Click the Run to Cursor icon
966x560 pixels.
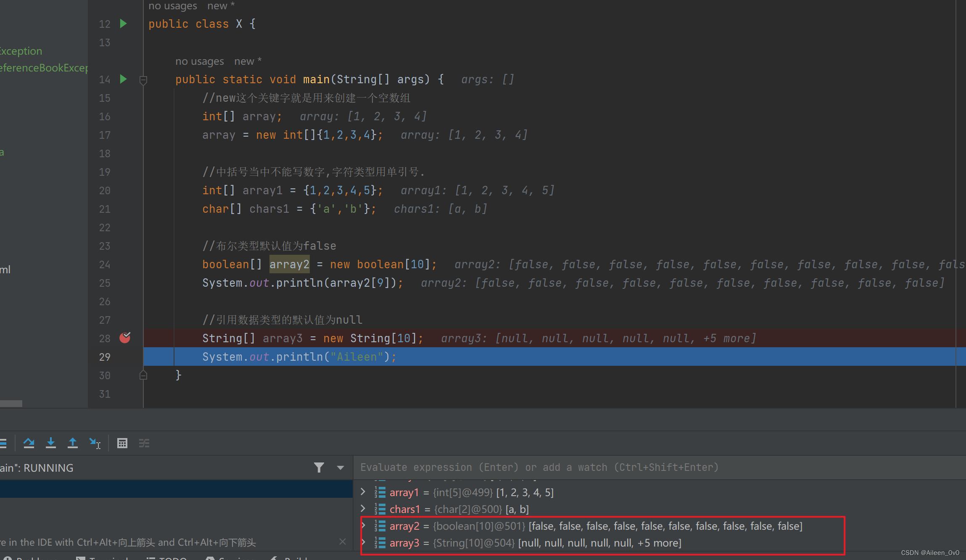95,443
